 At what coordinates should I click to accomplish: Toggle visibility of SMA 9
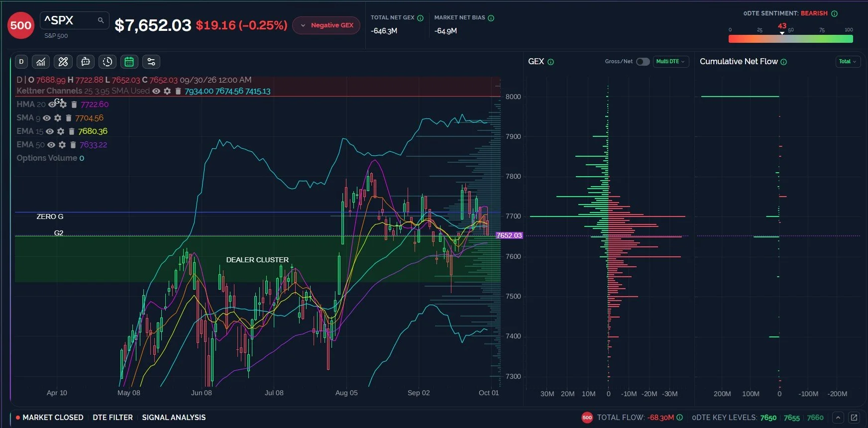coord(47,118)
